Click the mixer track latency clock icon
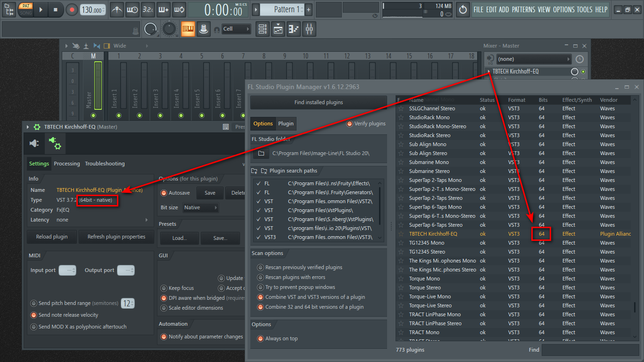 [579, 59]
